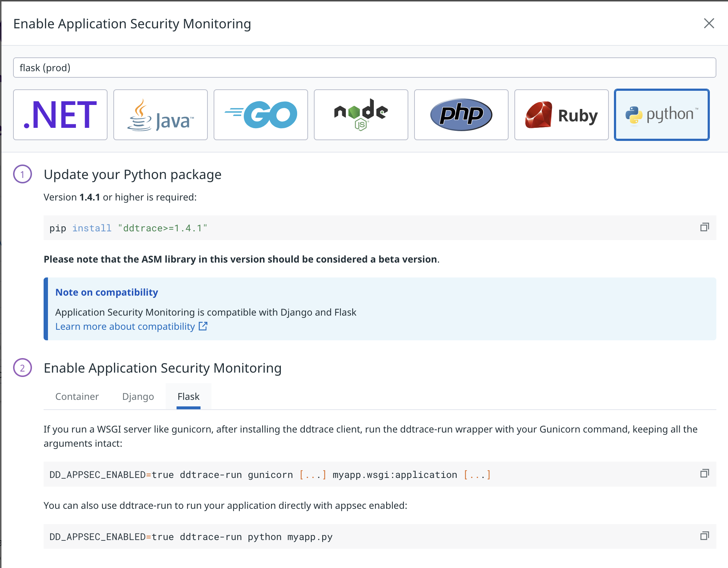728x568 pixels.
Task: Copy the gunicorn DD_APPSEC_ENABLED command
Action: coord(705,474)
